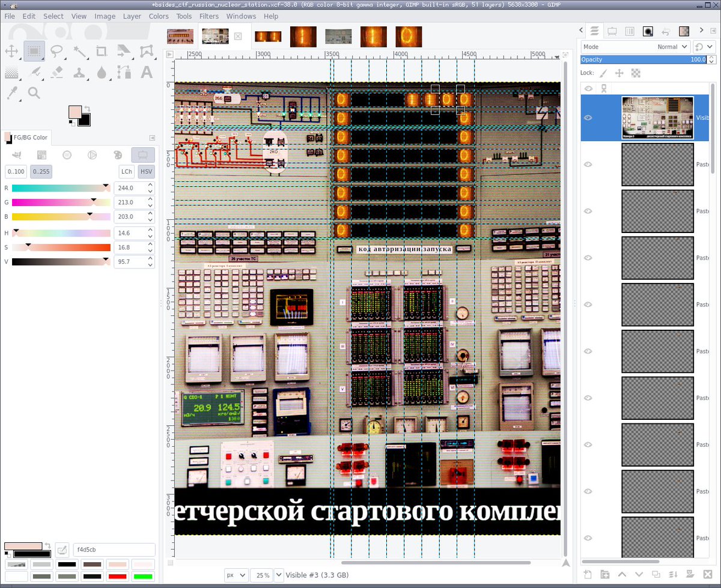Select the Rectangle Select tool
Screen dimensions: 721x588
click(34, 51)
